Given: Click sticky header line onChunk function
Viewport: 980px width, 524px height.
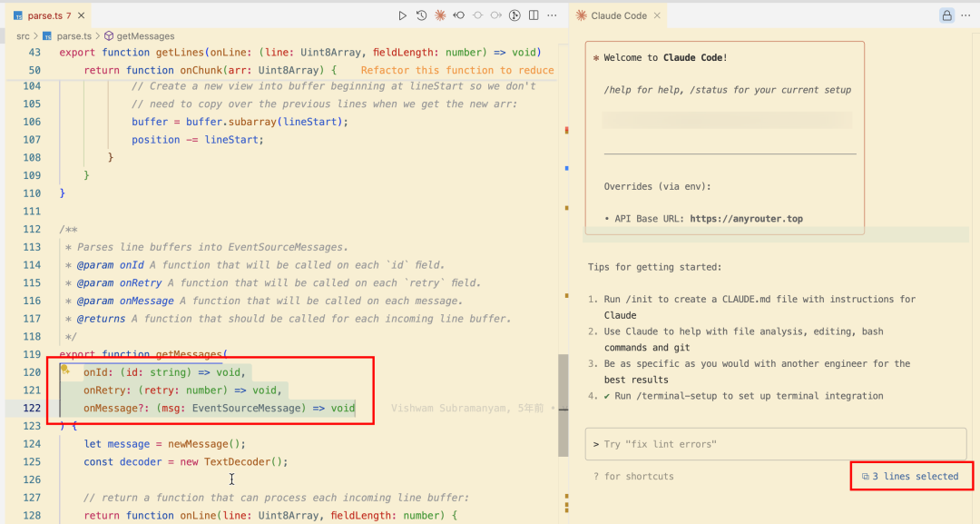Looking at the screenshot, I should point(210,70).
